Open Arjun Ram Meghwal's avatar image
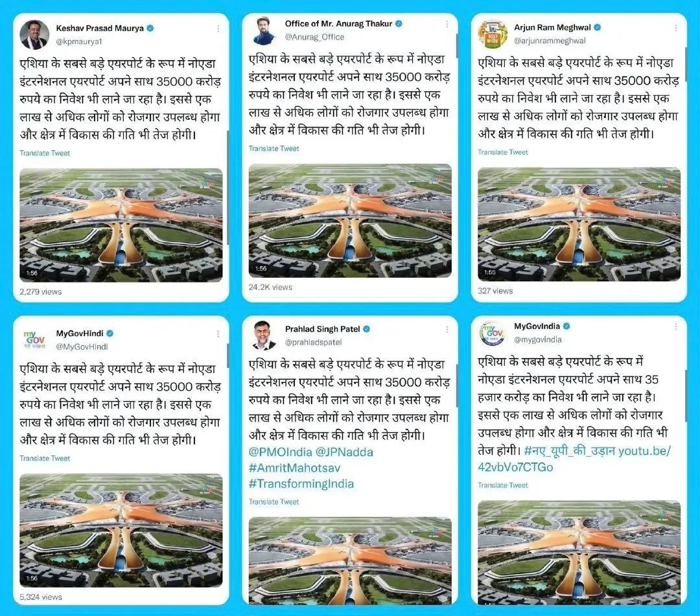The image size is (700, 616). pyautogui.click(x=493, y=34)
